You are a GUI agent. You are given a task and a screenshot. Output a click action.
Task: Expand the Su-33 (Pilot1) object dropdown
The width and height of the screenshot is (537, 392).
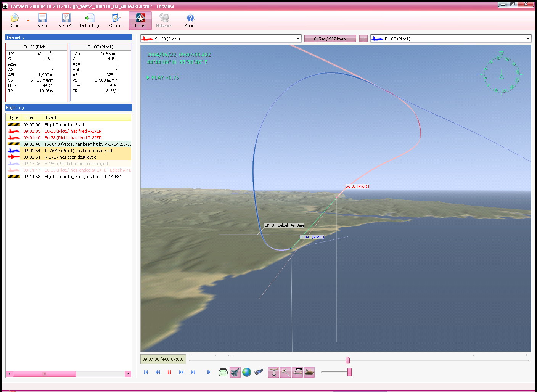pyautogui.click(x=298, y=39)
